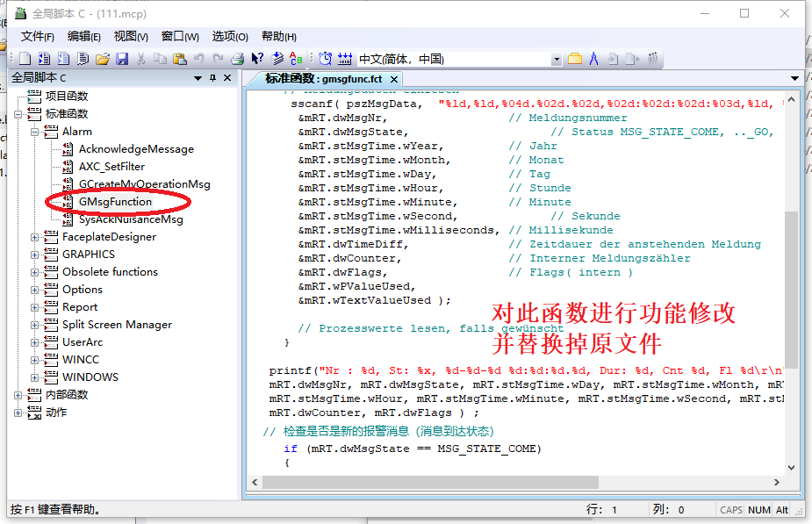Expand the 内部函数 tree node
The image size is (812, 524).
coord(18,395)
